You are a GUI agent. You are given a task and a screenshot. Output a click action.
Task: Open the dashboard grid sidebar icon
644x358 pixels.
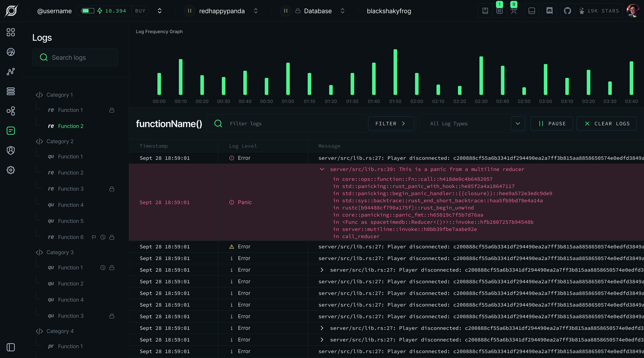tap(11, 32)
